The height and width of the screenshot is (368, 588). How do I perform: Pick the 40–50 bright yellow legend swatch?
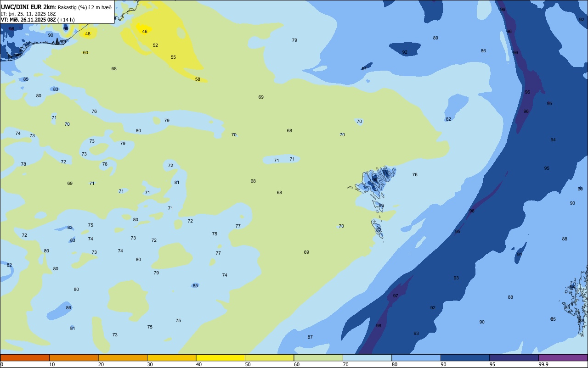click(220, 357)
